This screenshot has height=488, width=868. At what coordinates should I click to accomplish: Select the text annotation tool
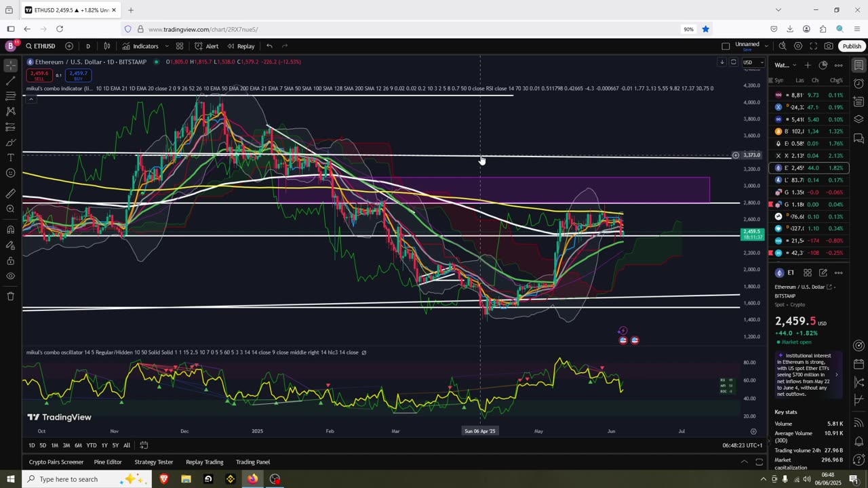pos(10,158)
